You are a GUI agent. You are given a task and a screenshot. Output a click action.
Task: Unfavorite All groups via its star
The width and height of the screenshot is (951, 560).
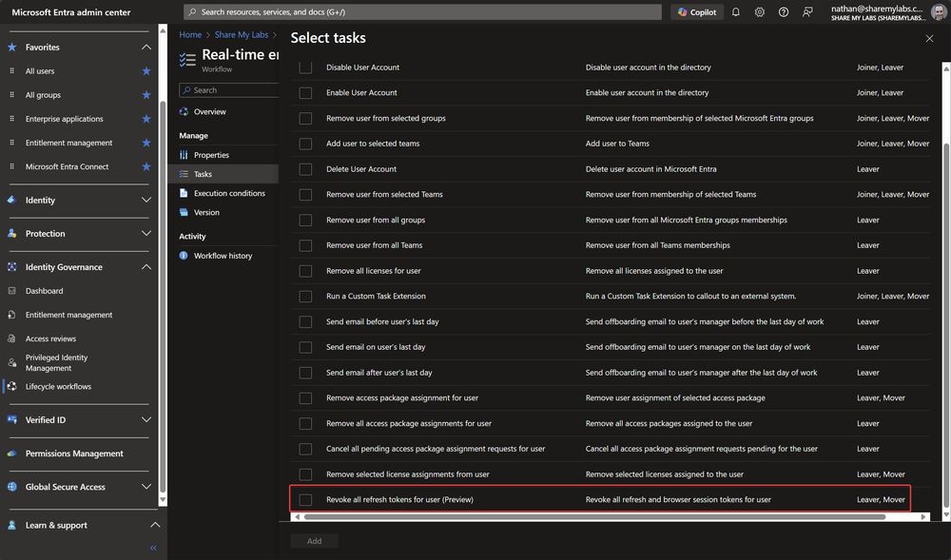(146, 95)
